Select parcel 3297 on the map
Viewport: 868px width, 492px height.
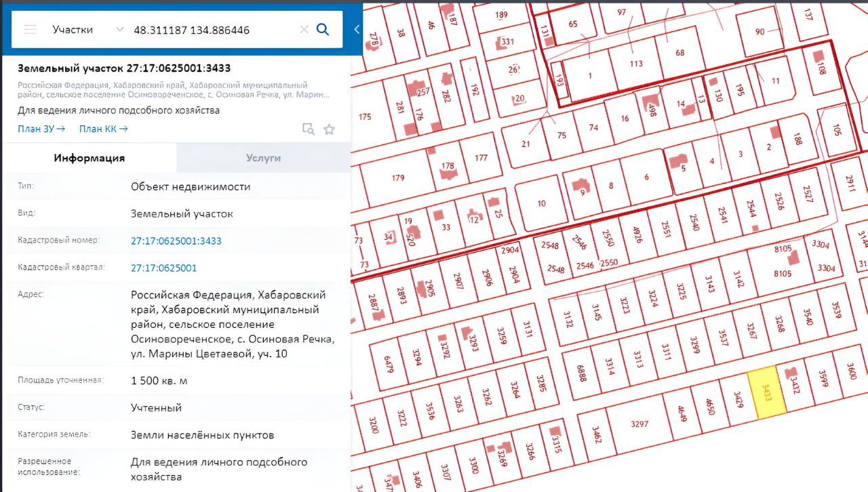(639, 424)
